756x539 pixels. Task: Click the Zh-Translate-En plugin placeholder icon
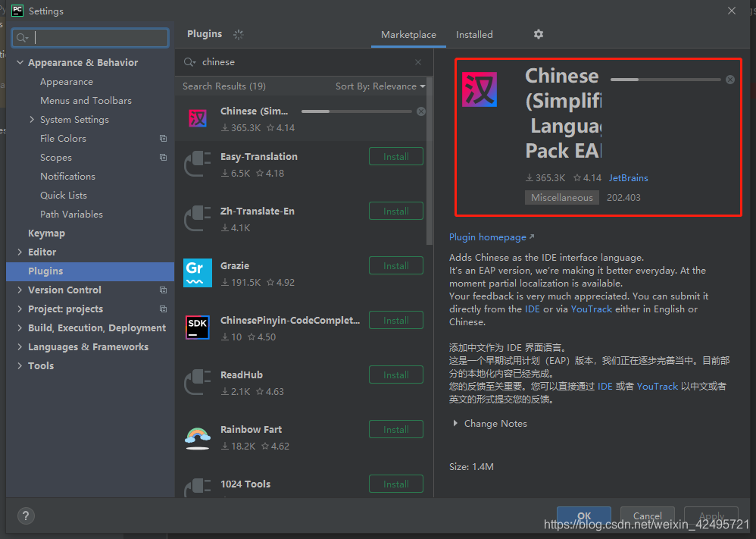click(198, 218)
